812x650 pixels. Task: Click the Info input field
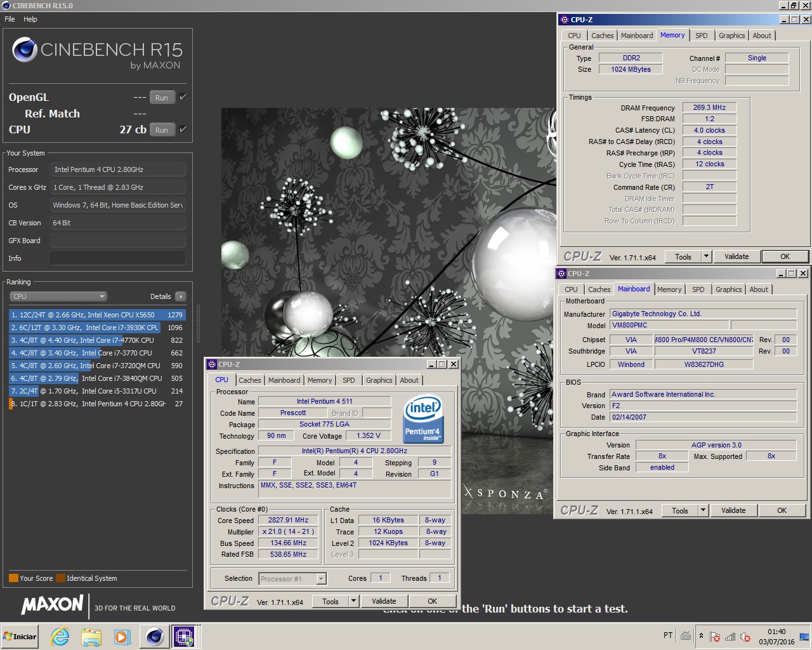tap(118, 258)
